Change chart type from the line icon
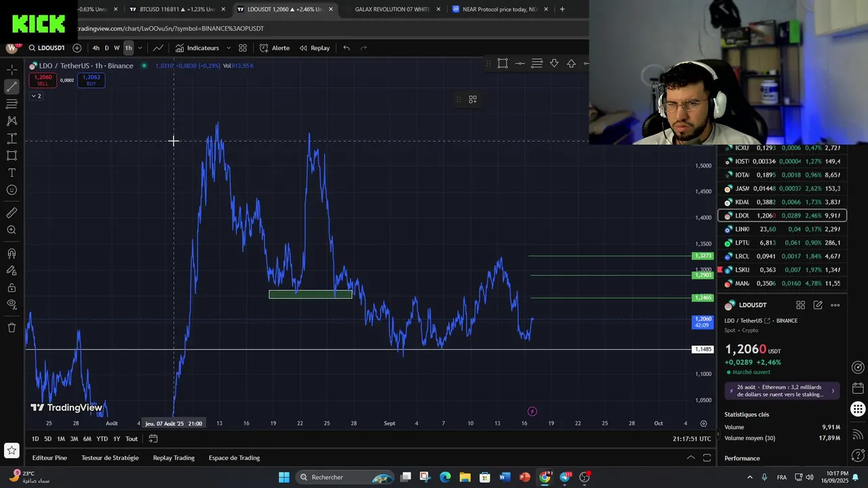This screenshot has height=488, width=868. pos(158,48)
